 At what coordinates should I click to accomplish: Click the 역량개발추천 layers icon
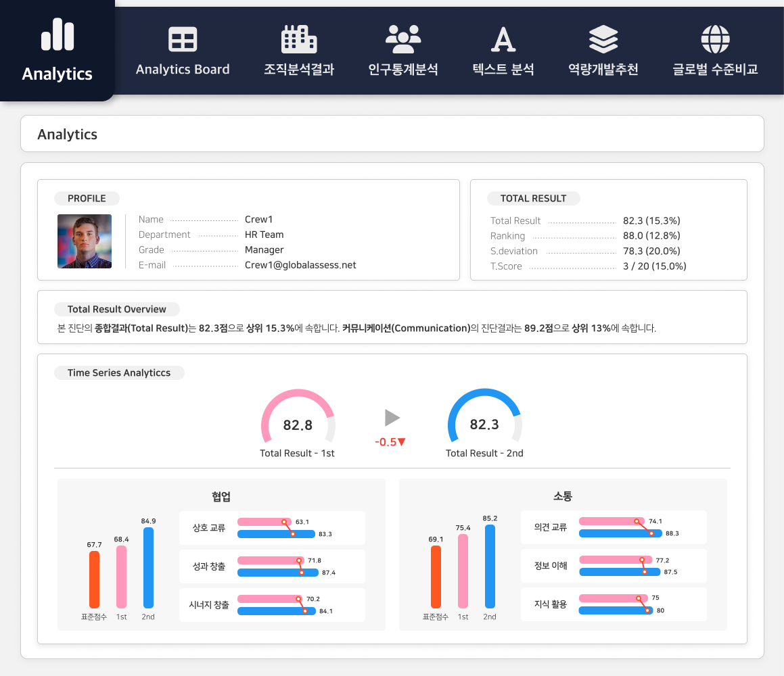[603, 40]
